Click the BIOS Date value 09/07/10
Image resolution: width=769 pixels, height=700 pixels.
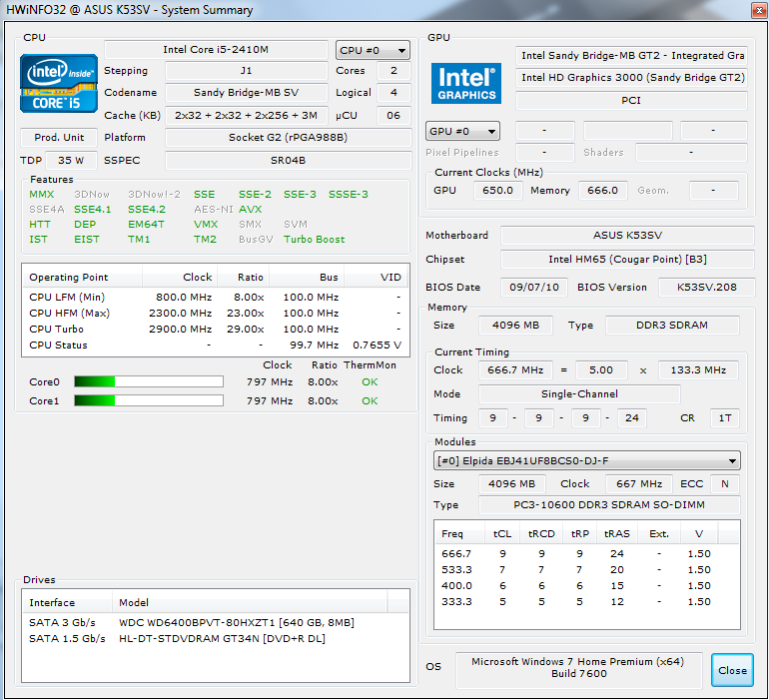pyautogui.click(x=534, y=287)
